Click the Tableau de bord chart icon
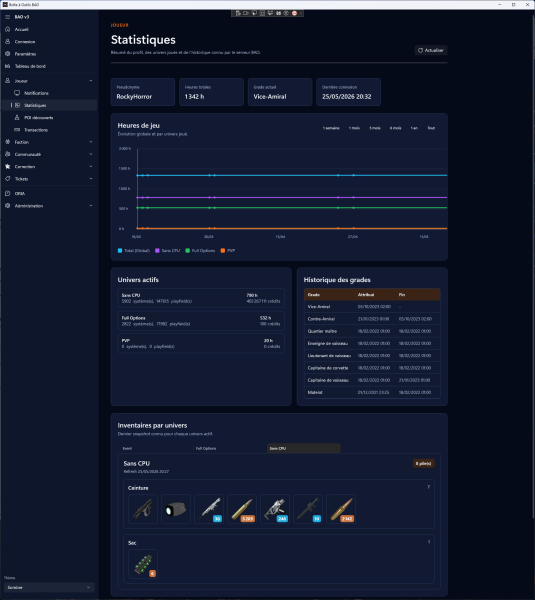 pyautogui.click(x=8, y=66)
